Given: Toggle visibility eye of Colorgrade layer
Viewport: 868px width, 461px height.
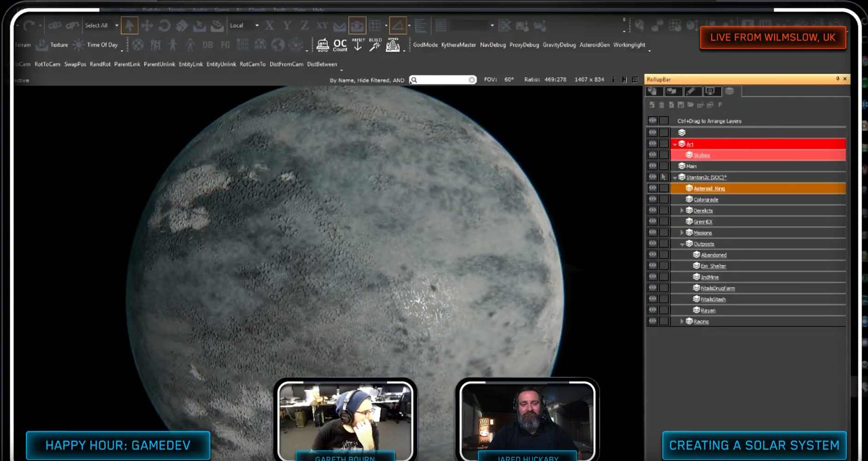Looking at the screenshot, I should point(653,199).
